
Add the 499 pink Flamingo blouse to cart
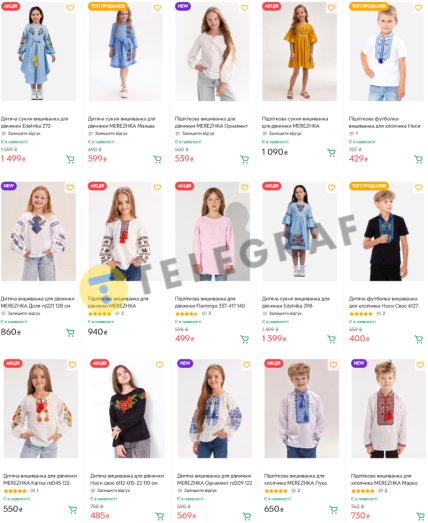(245, 340)
